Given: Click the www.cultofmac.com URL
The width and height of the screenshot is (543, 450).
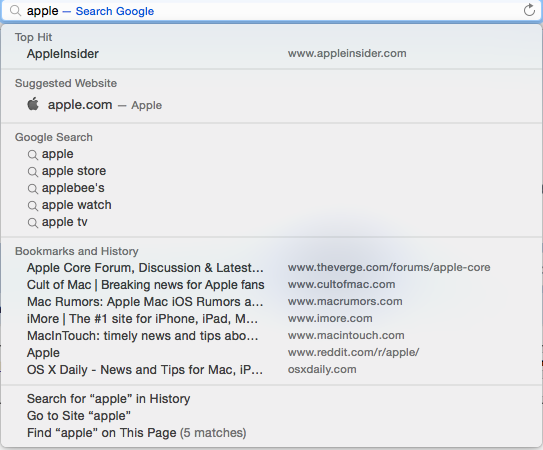Looking at the screenshot, I should 341,284.
